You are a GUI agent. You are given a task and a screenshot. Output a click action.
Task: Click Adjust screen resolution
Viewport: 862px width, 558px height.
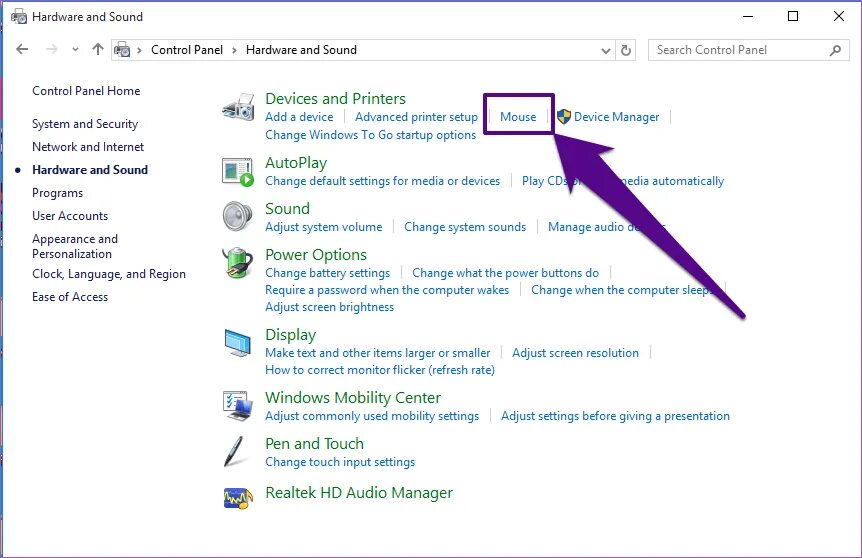(x=575, y=353)
